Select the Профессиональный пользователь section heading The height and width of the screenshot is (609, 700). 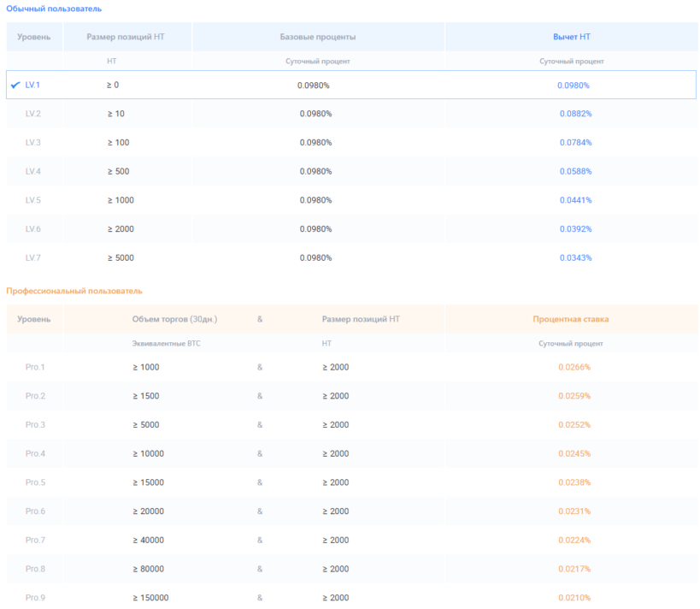[74, 291]
